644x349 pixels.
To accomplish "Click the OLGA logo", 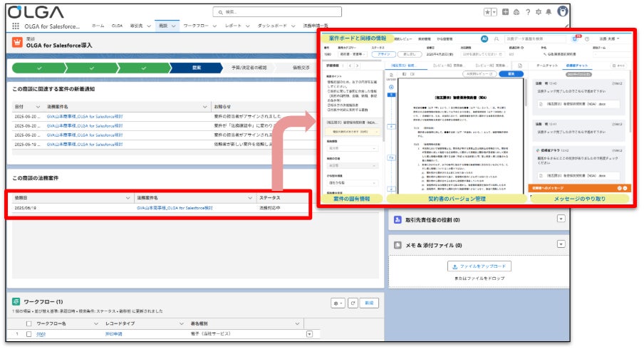I will coord(36,12).
